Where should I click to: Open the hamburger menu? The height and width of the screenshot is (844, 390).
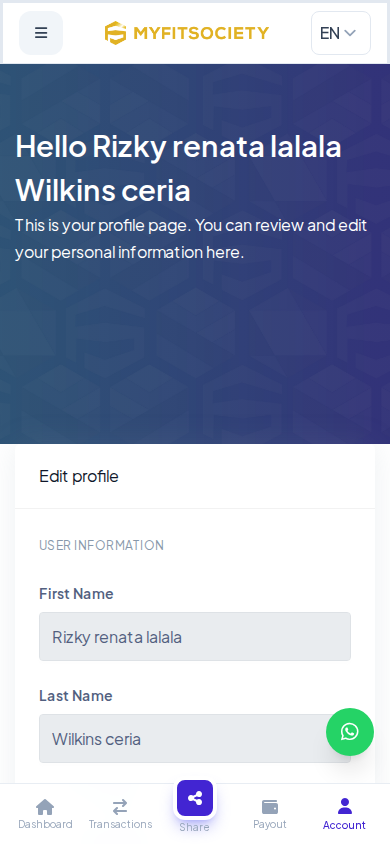[x=41, y=33]
